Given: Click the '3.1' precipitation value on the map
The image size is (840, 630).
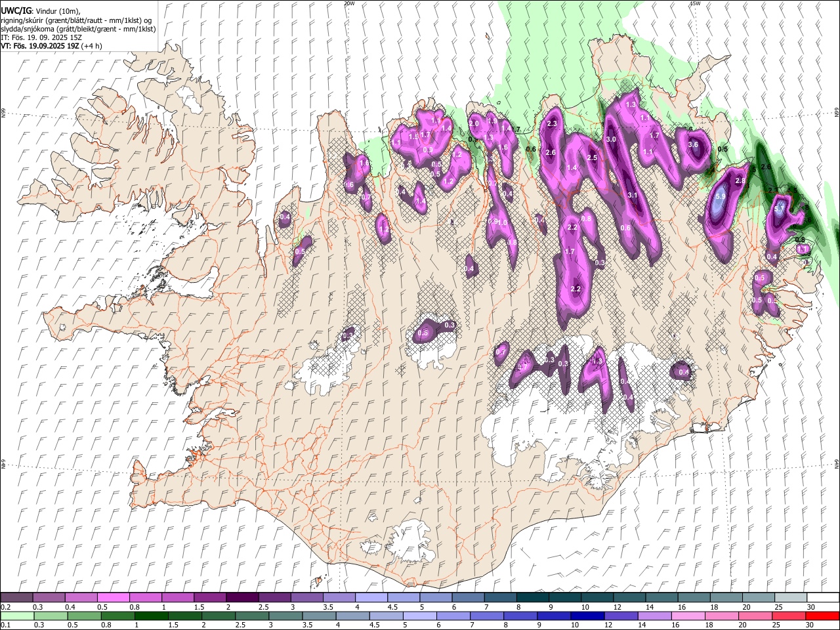Looking at the screenshot, I should point(633,195).
